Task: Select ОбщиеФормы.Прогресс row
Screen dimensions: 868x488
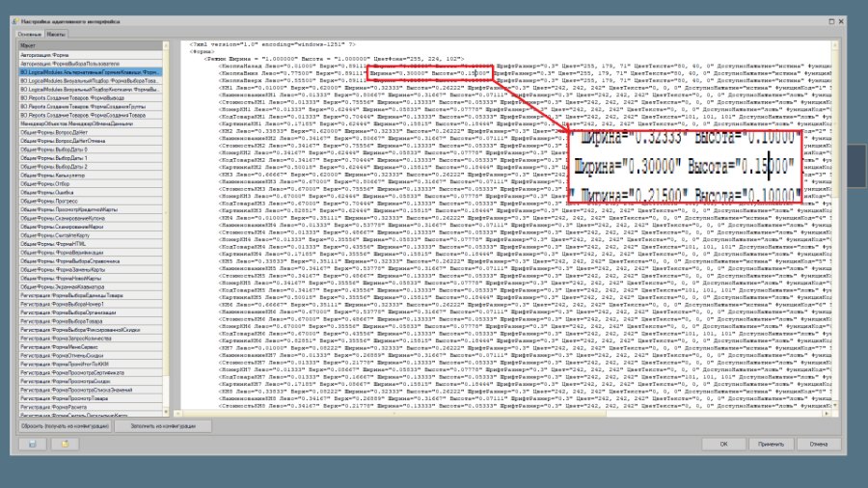Action: pos(90,201)
